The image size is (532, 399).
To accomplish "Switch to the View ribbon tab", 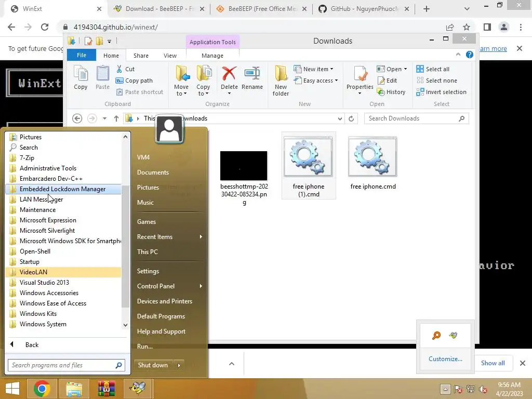I will pos(170,55).
